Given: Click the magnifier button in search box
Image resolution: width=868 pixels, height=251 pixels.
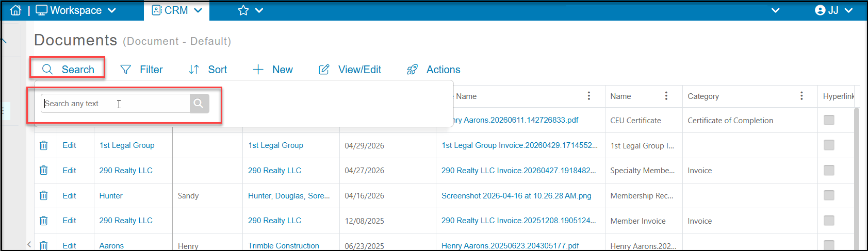Looking at the screenshot, I should [x=199, y=104].
